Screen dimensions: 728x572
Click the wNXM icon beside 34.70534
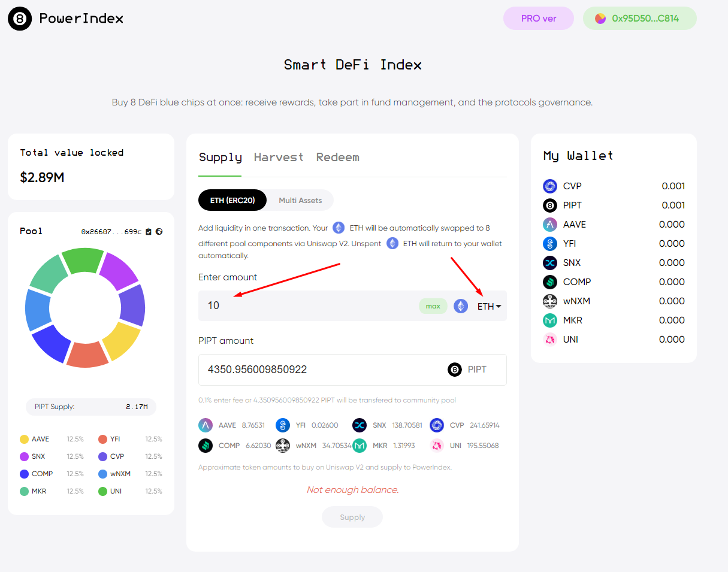click(x=283, y=446)
